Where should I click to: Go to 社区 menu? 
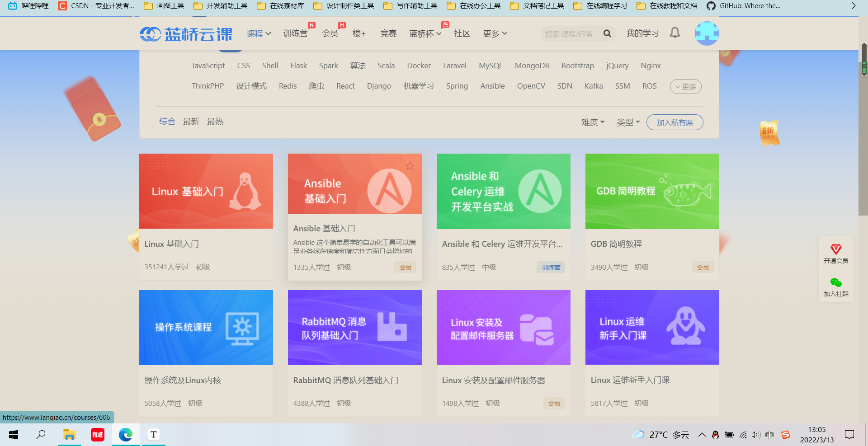point(462,33)
